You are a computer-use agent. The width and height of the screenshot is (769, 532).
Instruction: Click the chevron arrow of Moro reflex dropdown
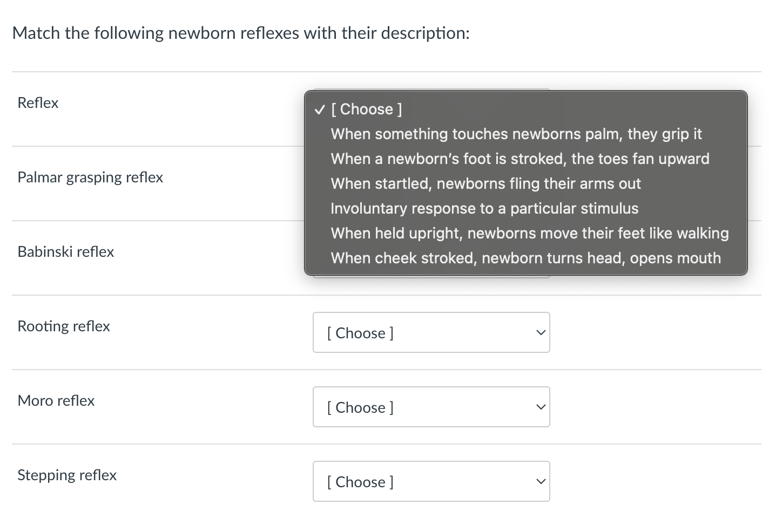coord(540,407)
